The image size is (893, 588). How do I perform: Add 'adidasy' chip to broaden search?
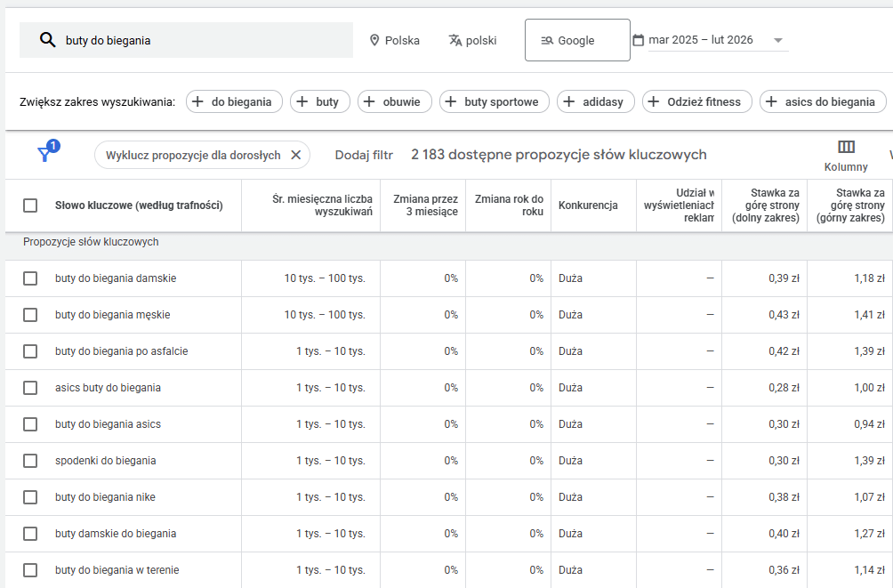click(596, 102)
